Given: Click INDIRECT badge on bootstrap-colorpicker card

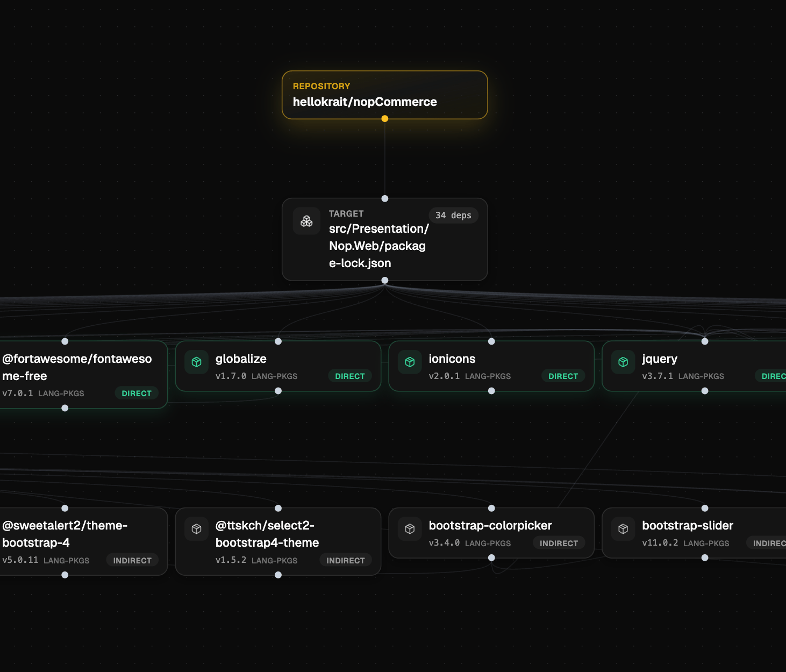Looking at the screenshot, I should click(x=559, y=544).
